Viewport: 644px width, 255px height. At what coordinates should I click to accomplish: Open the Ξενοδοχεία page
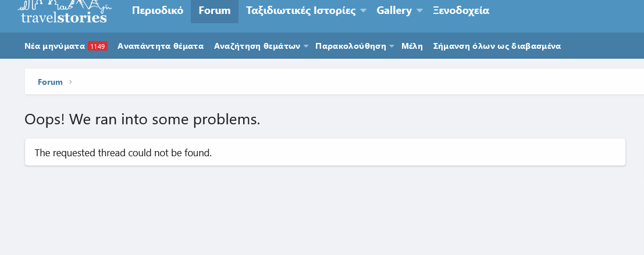[461, 10]
